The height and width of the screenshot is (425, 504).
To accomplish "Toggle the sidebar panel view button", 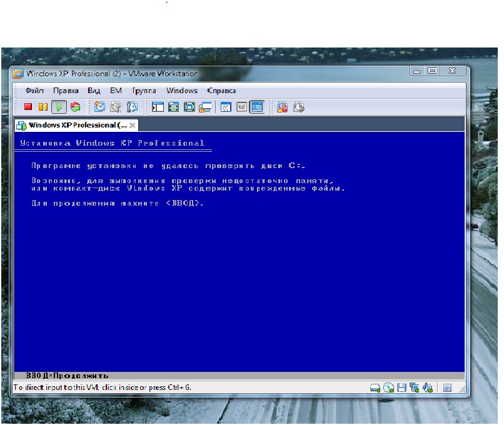I will (x=157, y=107).
